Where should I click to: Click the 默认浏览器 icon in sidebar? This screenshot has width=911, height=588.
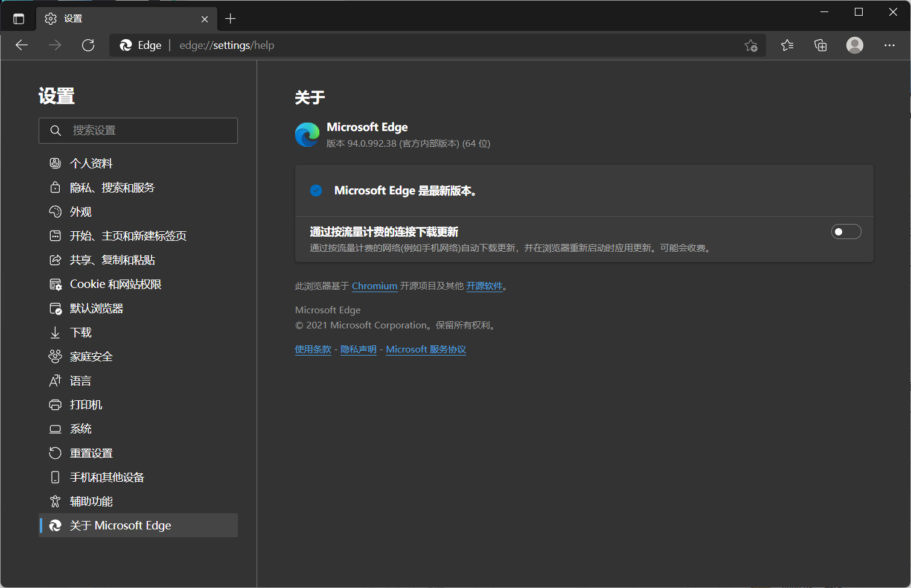(x=56, y=308)
